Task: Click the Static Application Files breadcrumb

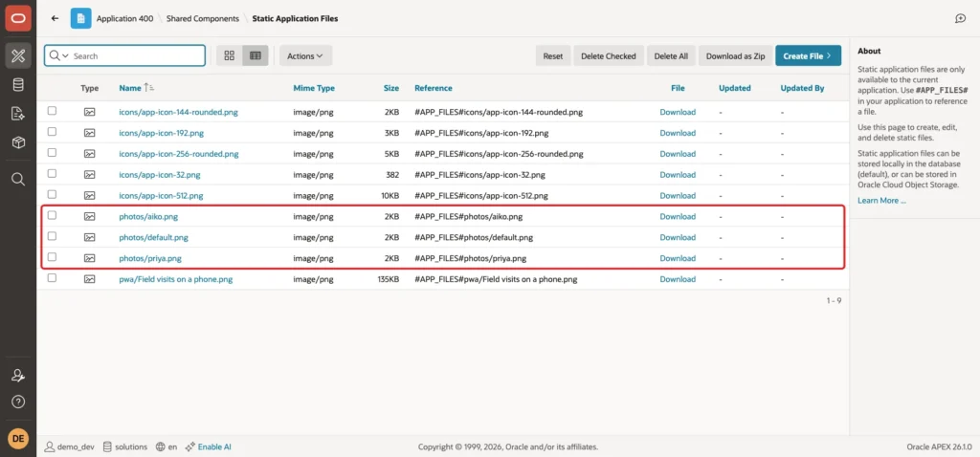Action: (295, 19)
